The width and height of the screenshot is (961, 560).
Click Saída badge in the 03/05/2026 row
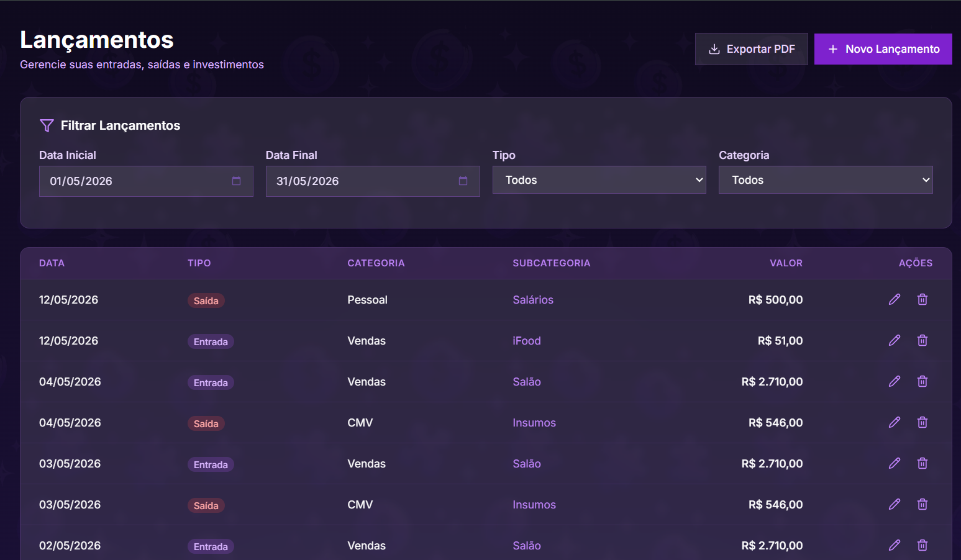[206, 505]
